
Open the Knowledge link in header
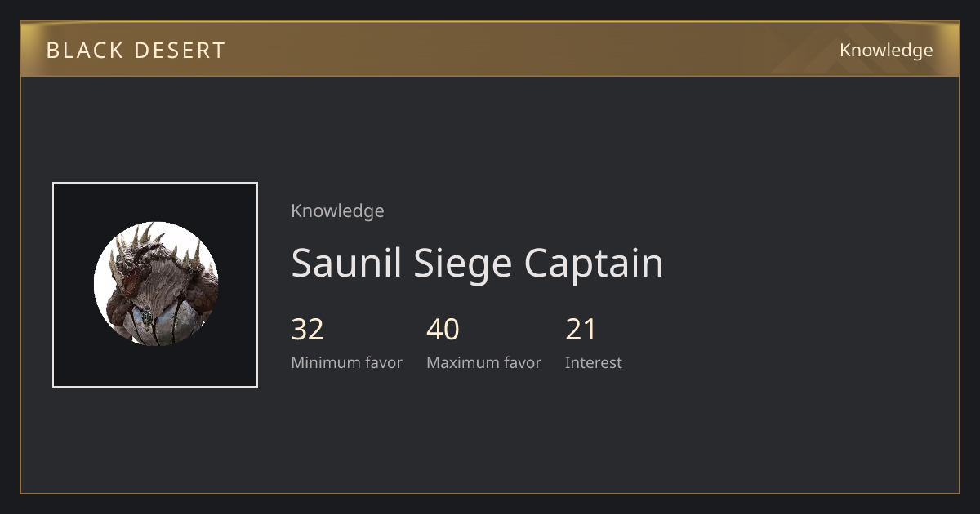pyautogui.click(x=886, y=51)
